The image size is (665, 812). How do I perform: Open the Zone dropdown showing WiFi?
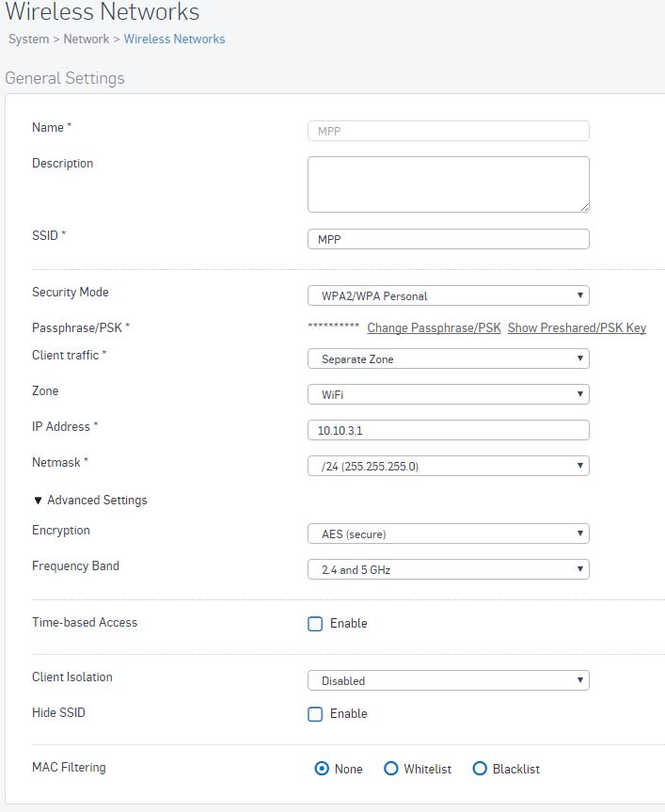(448, 394)
